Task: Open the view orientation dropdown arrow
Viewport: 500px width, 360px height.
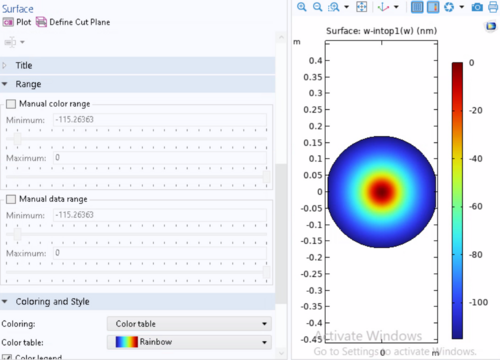Action: (x=396, y=7)
